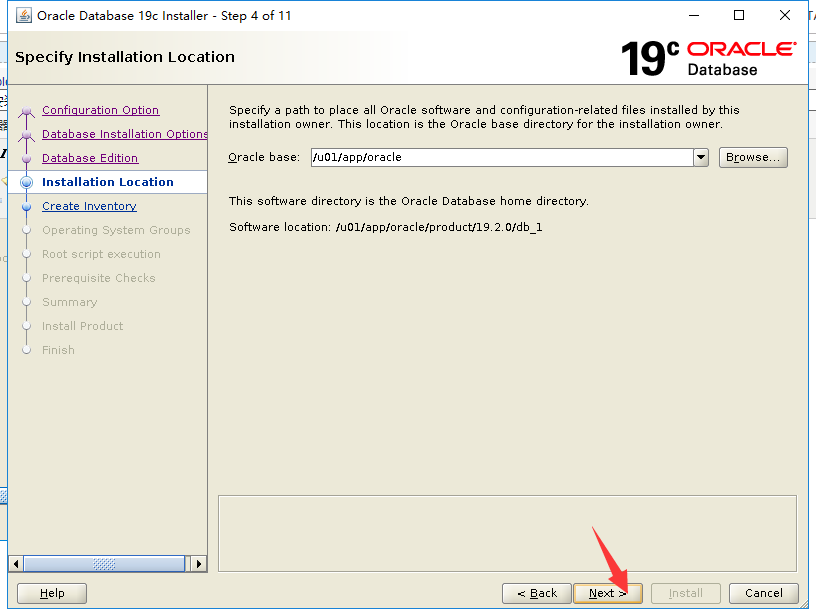Click sidebar scrollbar right arrow
Viewport: 816px width, 616px height.
click(x=198, y=564)
